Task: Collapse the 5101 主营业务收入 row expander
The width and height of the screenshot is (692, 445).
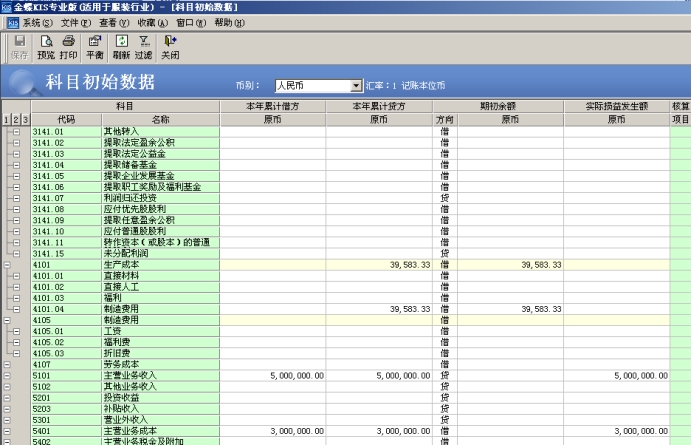Action: [7, 376]
